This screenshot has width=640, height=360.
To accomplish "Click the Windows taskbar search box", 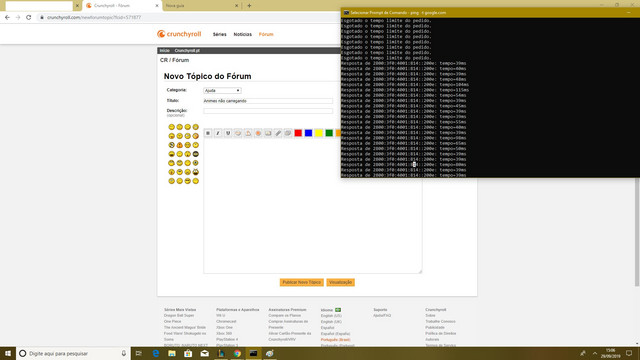I will [73, 353].
